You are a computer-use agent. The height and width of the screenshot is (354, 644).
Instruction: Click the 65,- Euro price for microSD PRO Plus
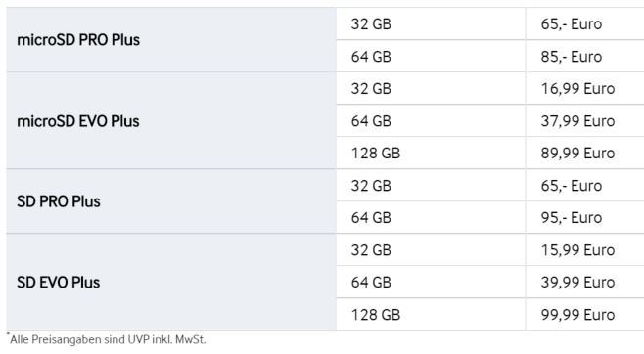(585, 23)
